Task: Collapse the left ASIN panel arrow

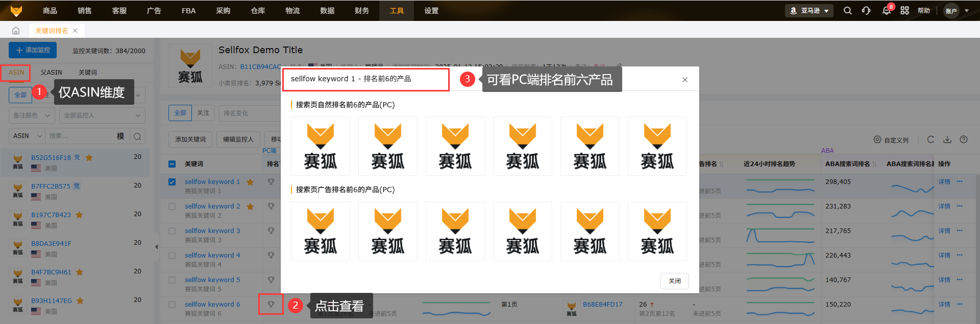Action: 156,247
